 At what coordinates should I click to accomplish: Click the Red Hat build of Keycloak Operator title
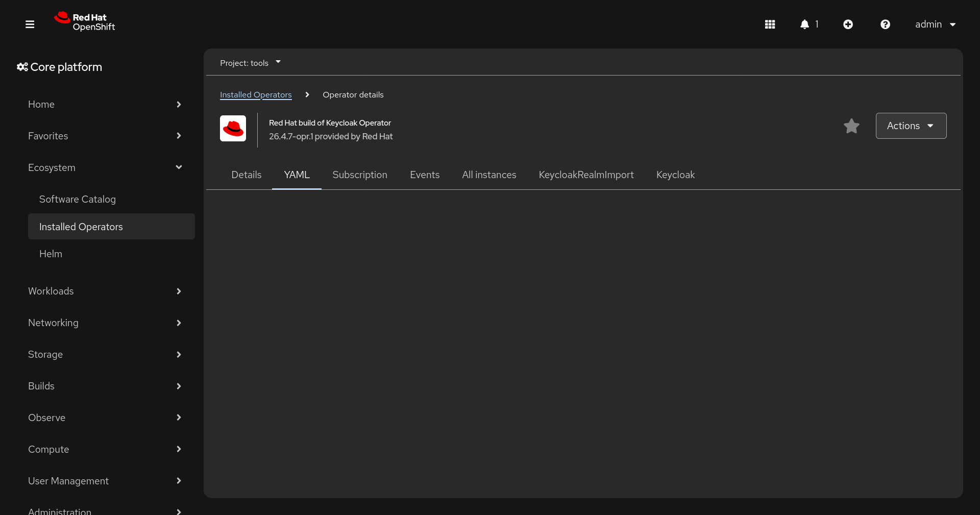(x=330, y=123)
